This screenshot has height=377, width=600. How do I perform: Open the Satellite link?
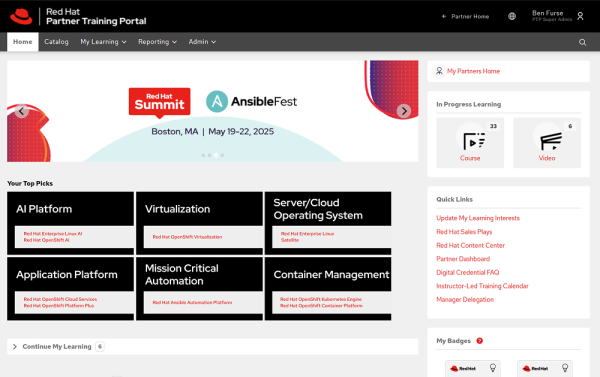pyautogui.click(x=290, y=240)
